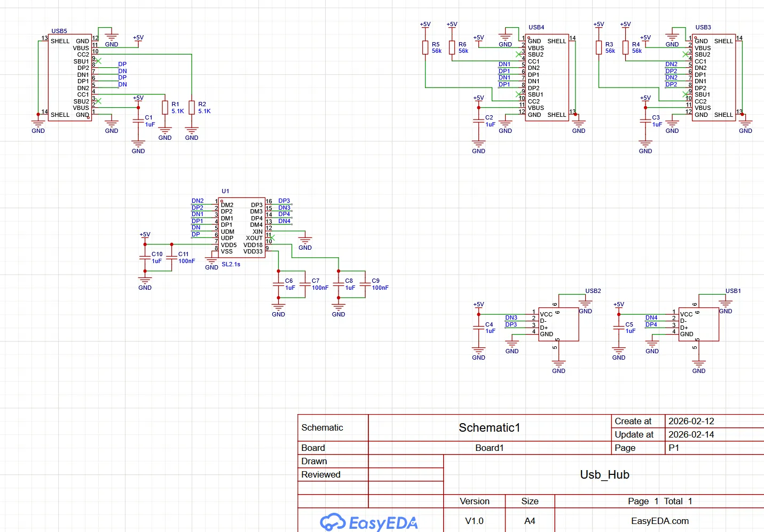Viewport: 764px width, 532px height.
Task: Click the U1 chip designator label
Action: [225, 191]
